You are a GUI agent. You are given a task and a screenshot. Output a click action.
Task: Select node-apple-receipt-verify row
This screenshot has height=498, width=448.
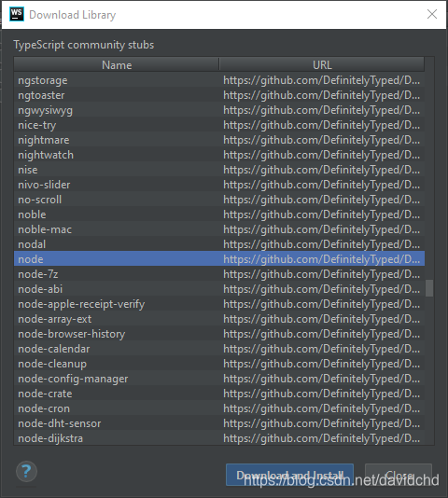(219, 304)
